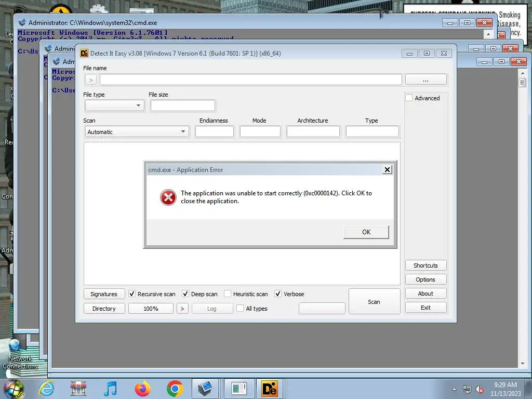
Task: Launch Internet Explorer from taskbar
Action: (x=46, y=389)
